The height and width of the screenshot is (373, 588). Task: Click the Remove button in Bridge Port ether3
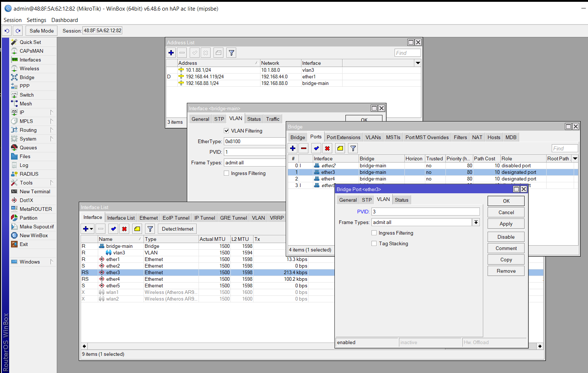coord(506,271)
